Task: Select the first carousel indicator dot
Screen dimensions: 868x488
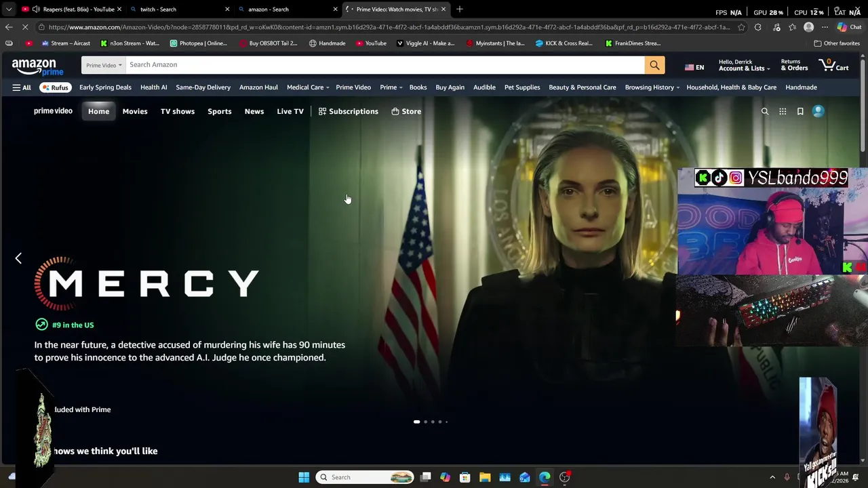Action: pos(416,422)
